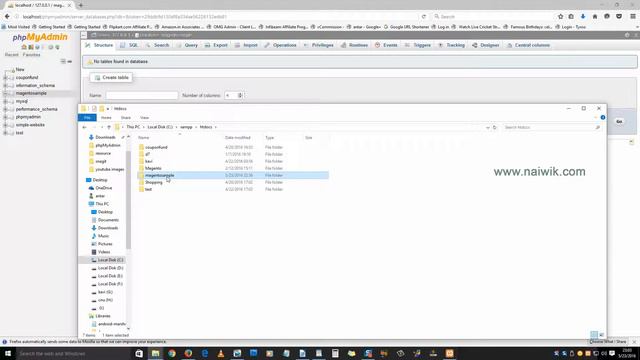The width and height of the screenshot is (640, 360).
Task: Open the Operations tab
Action: [280, 45]
